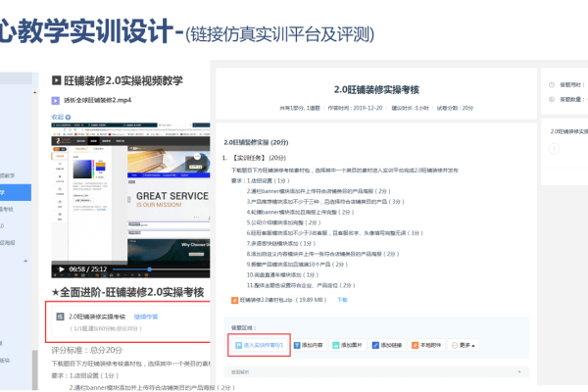This screenshot has width=588, height=392.
Task: Click the 本地附件 button
Action: (426, 345)
